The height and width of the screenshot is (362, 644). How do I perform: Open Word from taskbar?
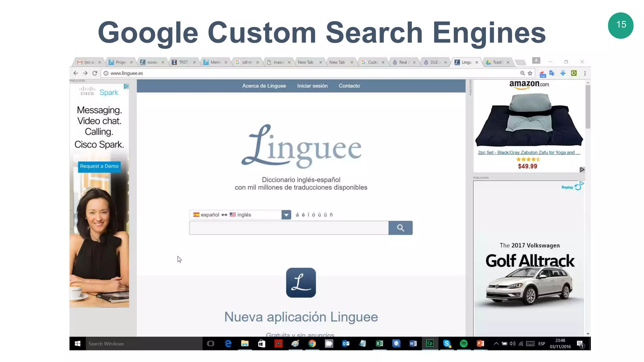413,343
